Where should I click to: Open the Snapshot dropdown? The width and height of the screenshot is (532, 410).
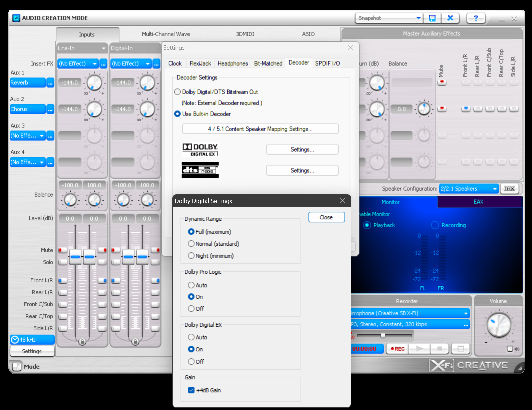point(389,18)
